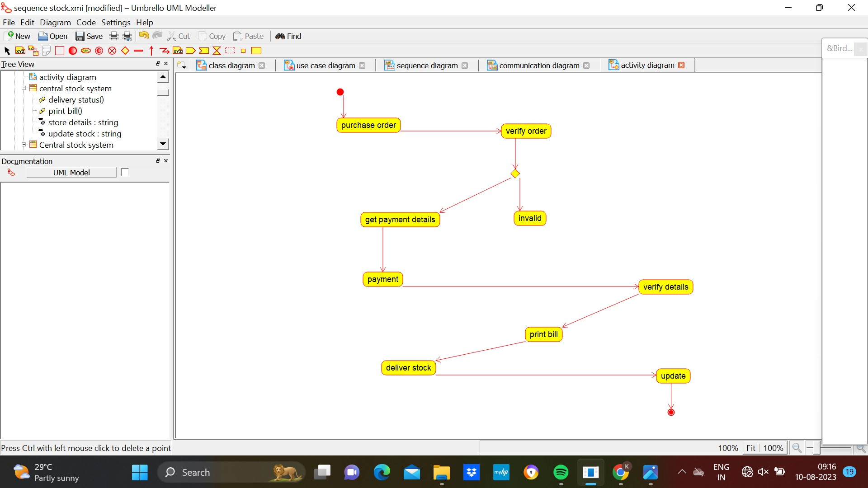Image resolution: width=868 pixels, height=488 pixels.
Task: Select the Branch/Merge diamond tool
Action: pyautogui.click(x=125, y=51)
